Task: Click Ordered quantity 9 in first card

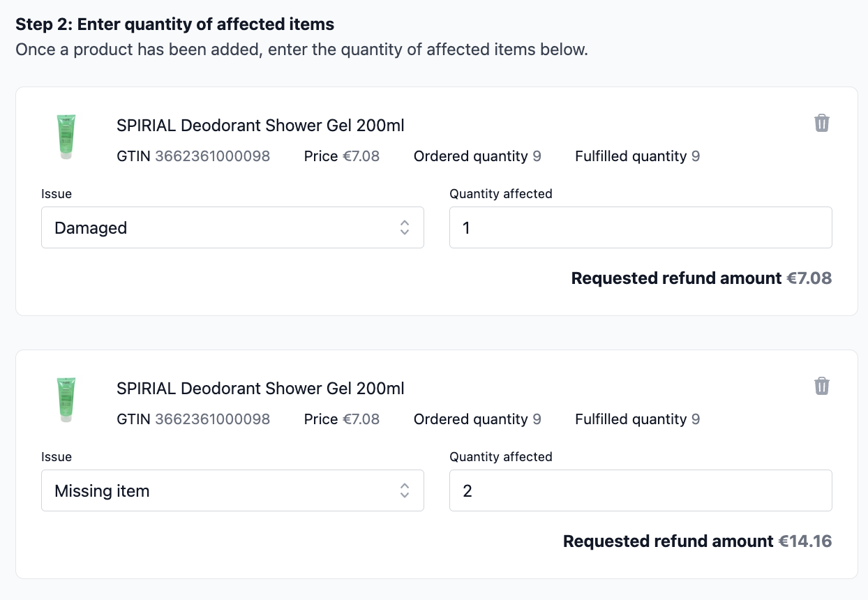Action: click(477, 156)
